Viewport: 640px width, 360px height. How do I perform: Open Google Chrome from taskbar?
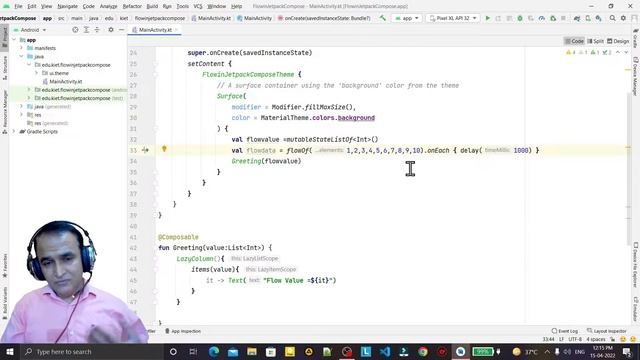[423, 351]
